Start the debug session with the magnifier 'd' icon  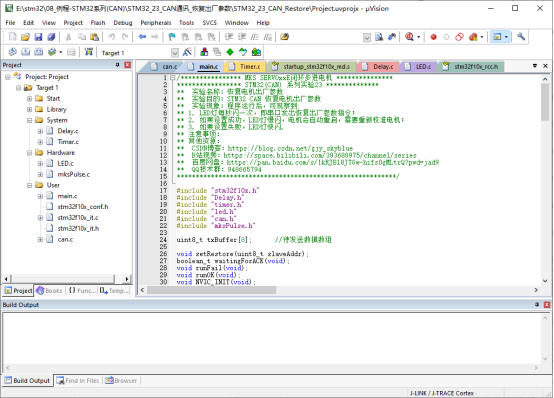pos(409,37)
